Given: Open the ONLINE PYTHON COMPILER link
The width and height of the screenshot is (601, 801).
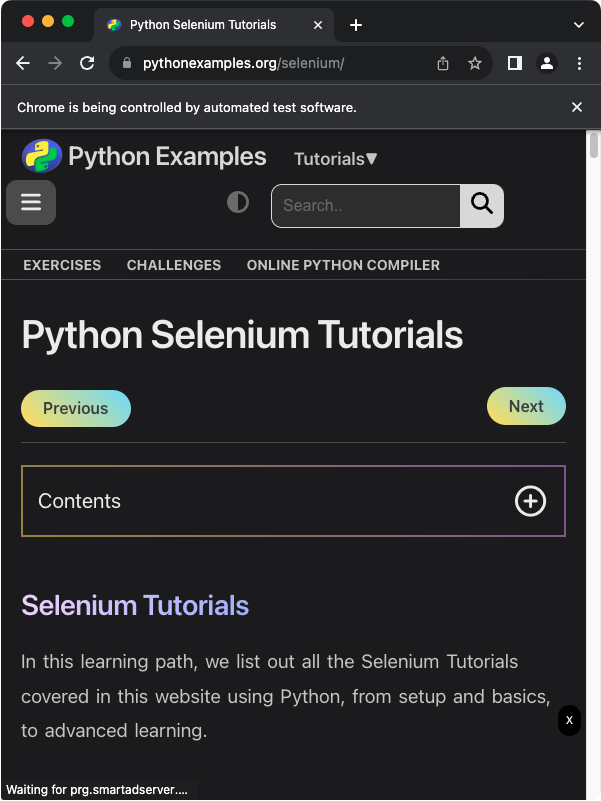Looking at the screenshot, I should 343,265.
